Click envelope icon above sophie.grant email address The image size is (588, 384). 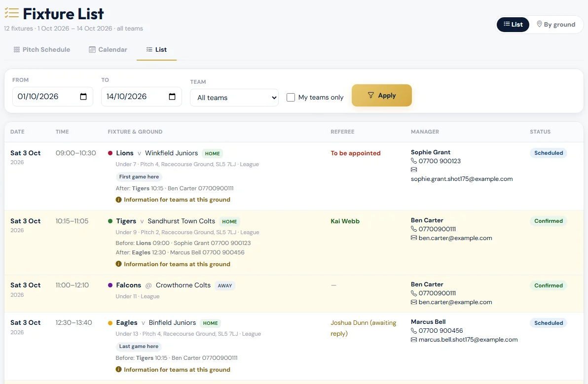[x=414, y=170]
